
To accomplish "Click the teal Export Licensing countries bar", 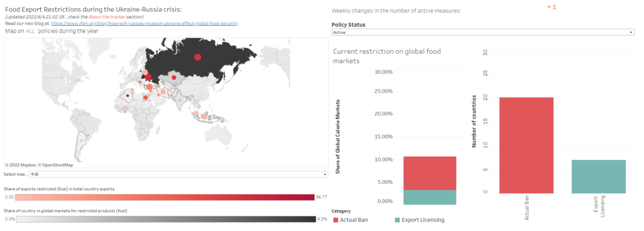I will point(599,176).
